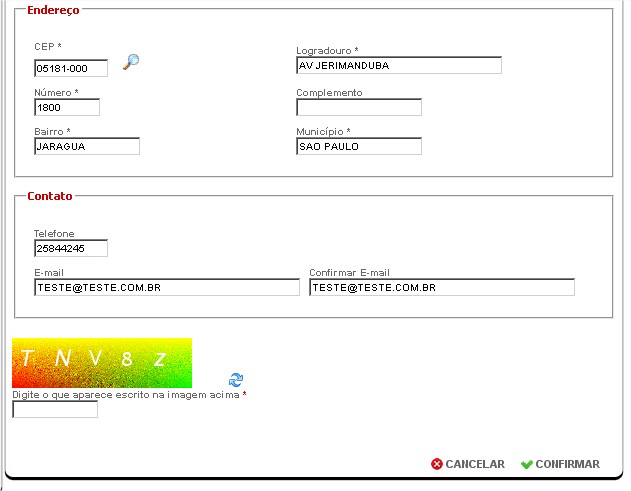Click the Número field containing 1800

[66, 108]
